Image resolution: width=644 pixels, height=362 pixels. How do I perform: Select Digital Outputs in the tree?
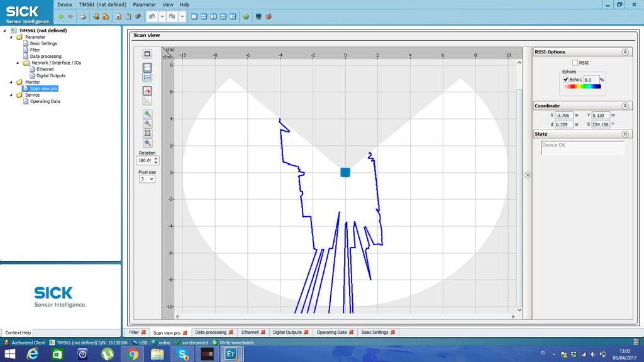point(50,75)
